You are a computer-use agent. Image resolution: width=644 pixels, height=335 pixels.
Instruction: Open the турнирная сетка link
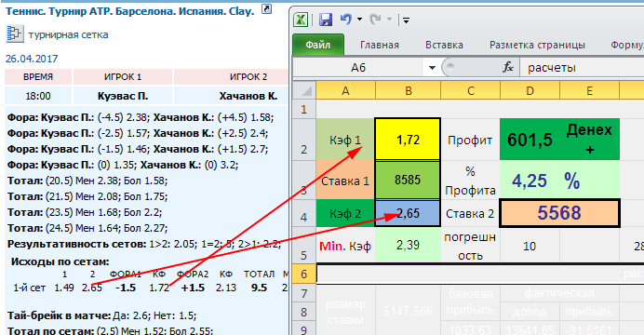point(68,34)
